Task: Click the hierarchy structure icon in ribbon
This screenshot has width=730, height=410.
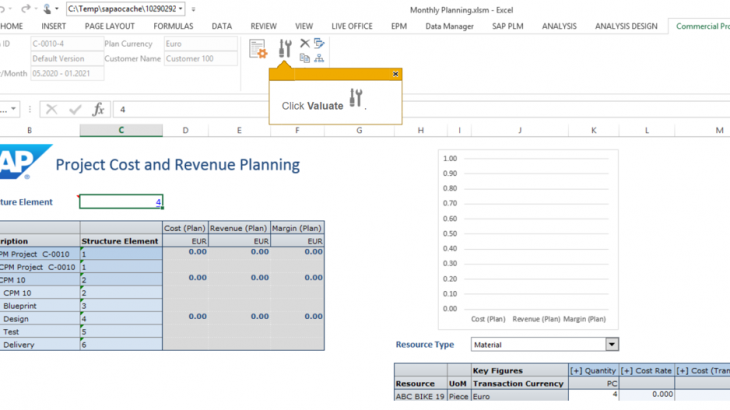Action: (319, 59)
